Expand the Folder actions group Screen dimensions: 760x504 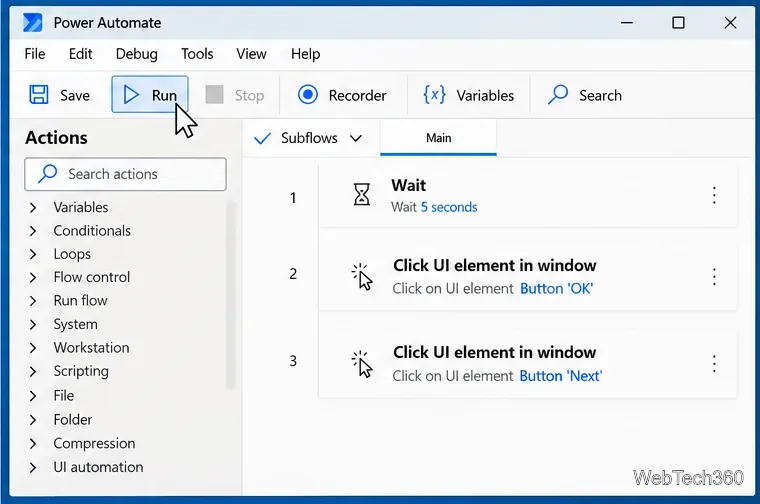pos(33,420)
